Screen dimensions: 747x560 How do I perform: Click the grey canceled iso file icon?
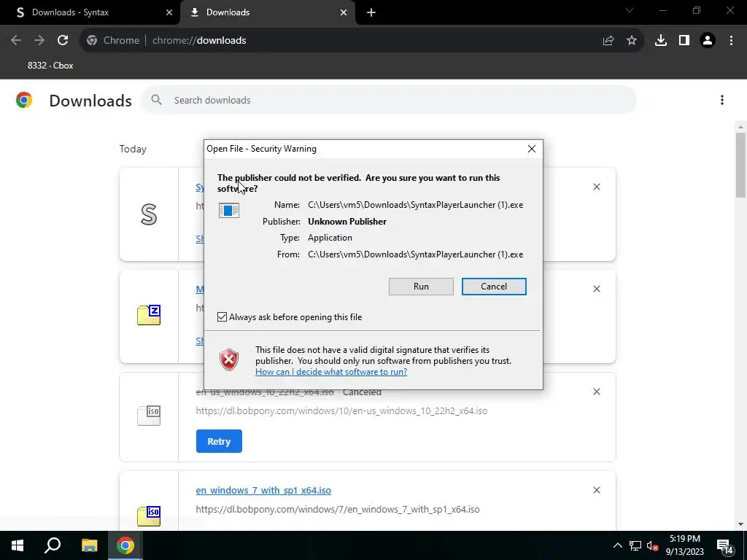point(149,415)
